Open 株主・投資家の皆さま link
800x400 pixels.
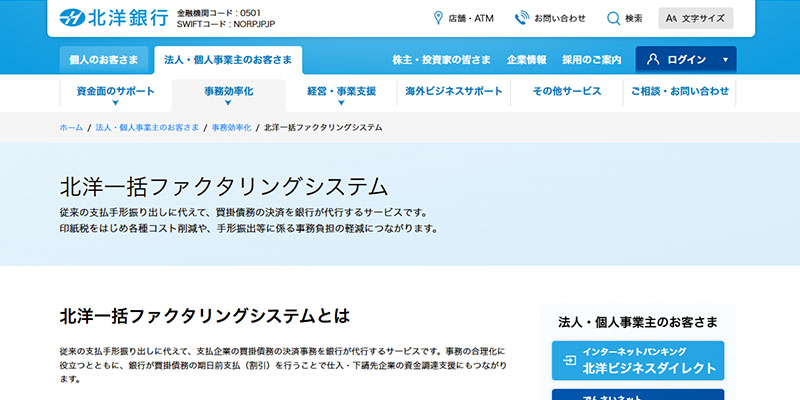click(441, 60)
